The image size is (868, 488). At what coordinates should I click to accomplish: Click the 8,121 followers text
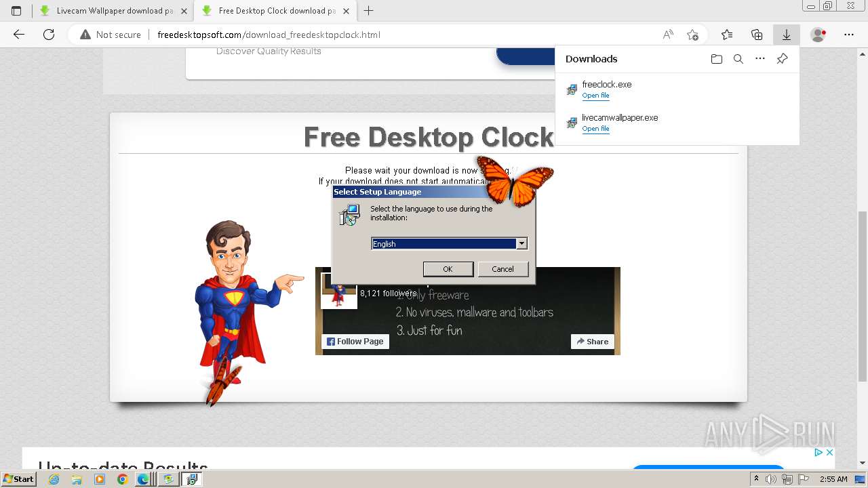pyautogui.click(x=389, y=293)
